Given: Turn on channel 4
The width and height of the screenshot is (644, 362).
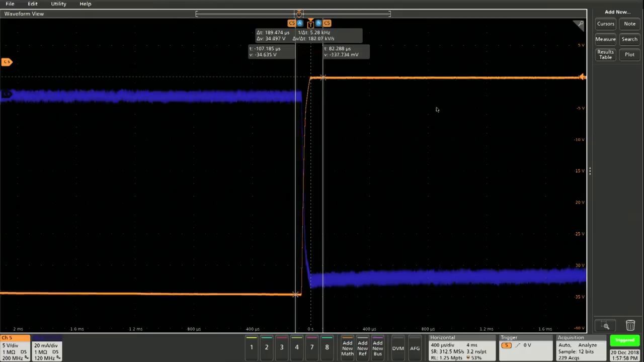Looking at the screenshot, I should point(296,347).
